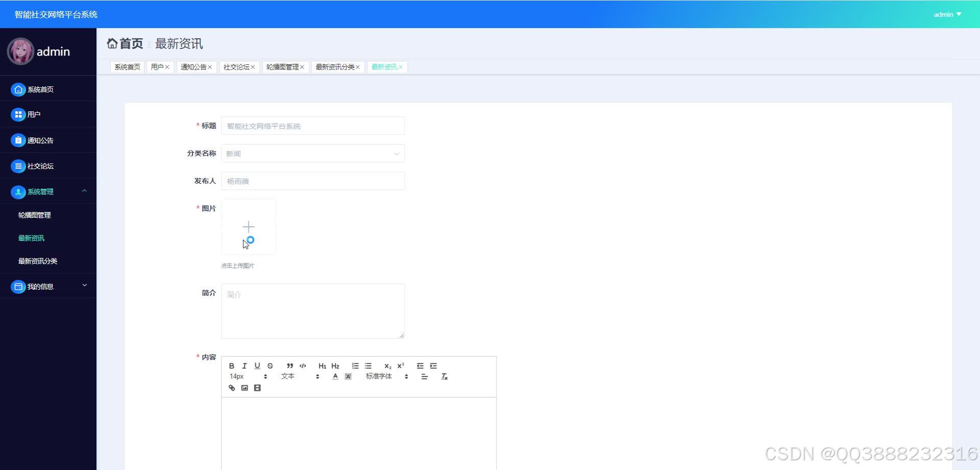Create an ordered numbered list
Viewport: 980px width, 470px height.
pos(355,366)
